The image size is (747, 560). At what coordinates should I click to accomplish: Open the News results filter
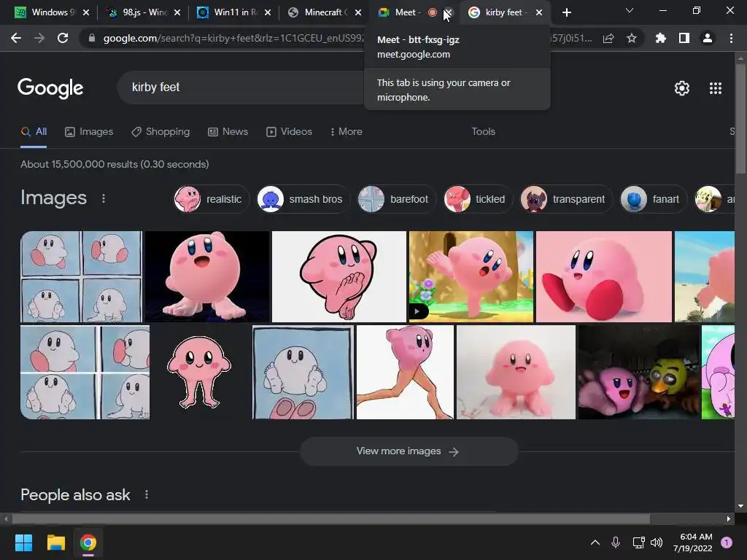(x=228, y=132)
